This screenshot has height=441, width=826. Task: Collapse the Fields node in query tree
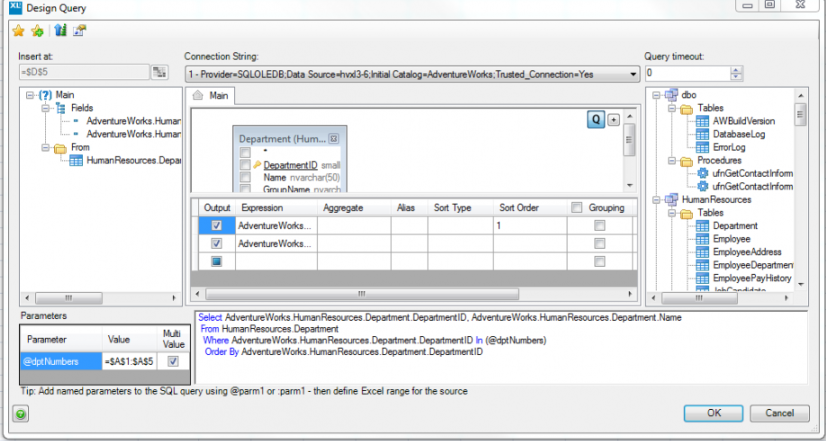pyautogui.click(x=45, y=108)
